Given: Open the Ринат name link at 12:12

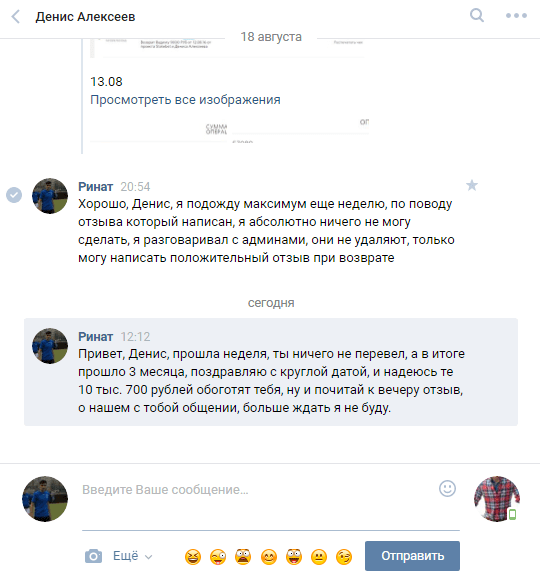Looking at the screenshot, I should click(x=95, y=336).
